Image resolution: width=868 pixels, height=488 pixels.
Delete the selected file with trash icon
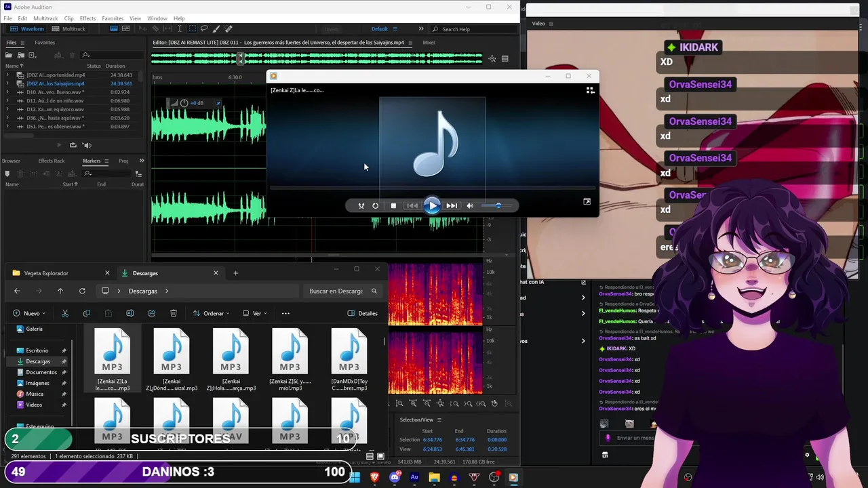(x=174, y=313)
